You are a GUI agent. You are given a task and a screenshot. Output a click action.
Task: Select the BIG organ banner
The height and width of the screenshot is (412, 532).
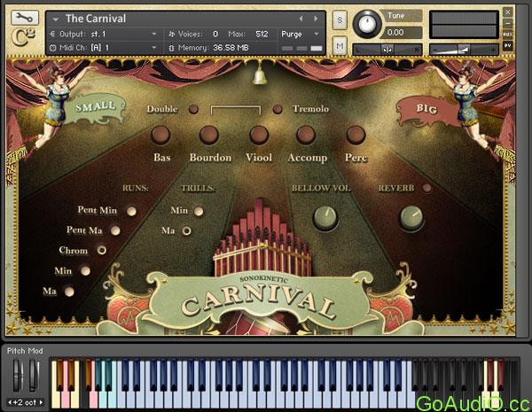(426, 110)
